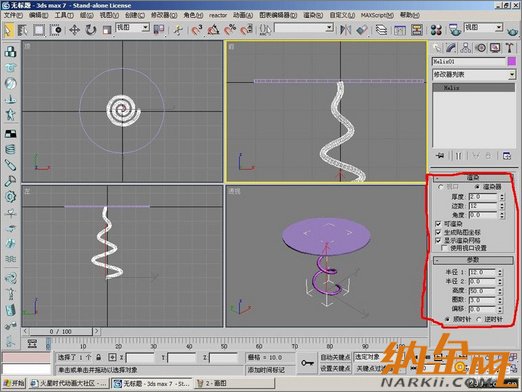Toggle the 生成贴图坐标 checkbox
This screenshot has width=522, height=392.
tap(438, 232)
